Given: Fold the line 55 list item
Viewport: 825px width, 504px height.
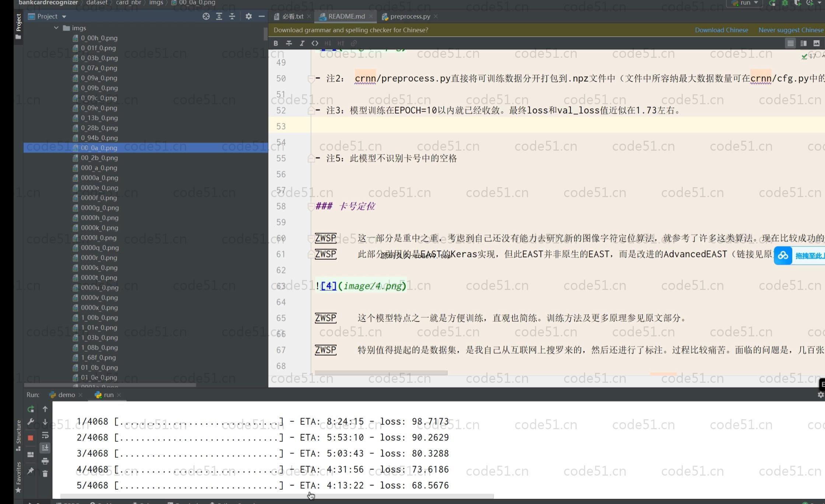Looking at the screenshot, I should pos(311,158).
